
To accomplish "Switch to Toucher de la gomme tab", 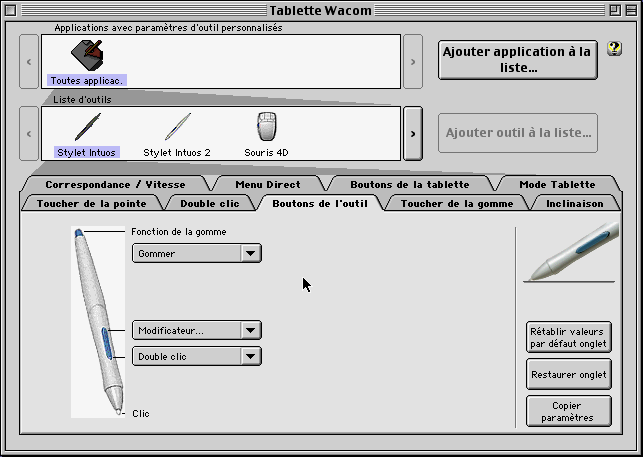I will (457, 203).
